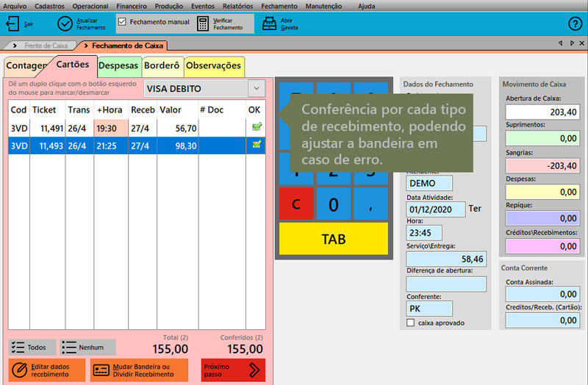Open Verificar Fechamento calculator icon
This screenshot has height=385, width=588.
(203, 24)
